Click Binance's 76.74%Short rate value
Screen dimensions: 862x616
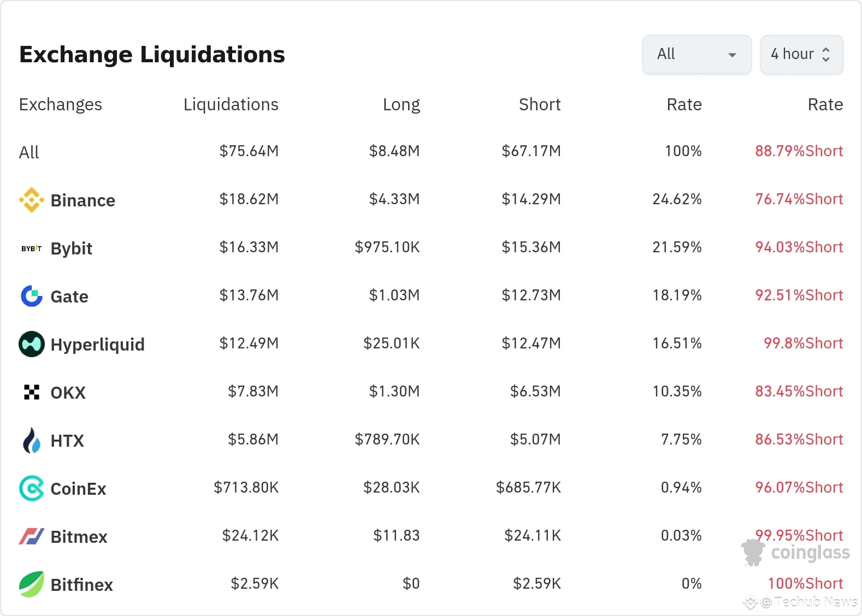pyautogui.click(x=799, y=199)
